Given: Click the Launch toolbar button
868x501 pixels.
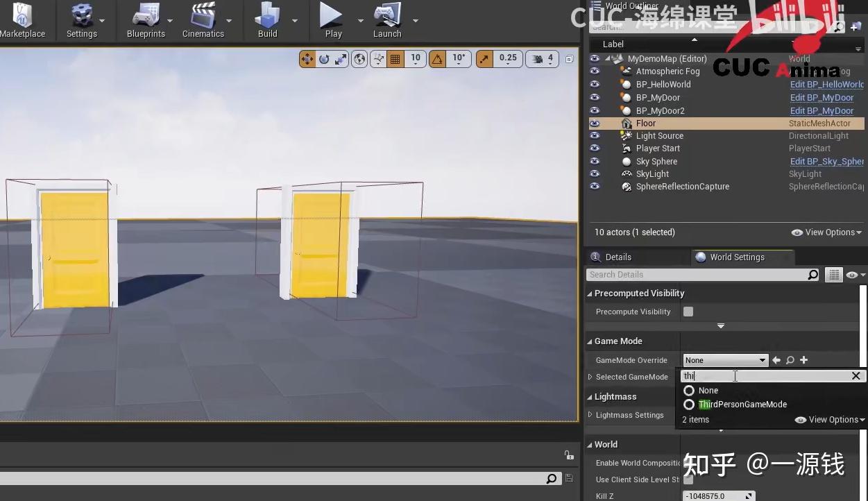Looking at the screenshot, I should click(x=387, y=21).
